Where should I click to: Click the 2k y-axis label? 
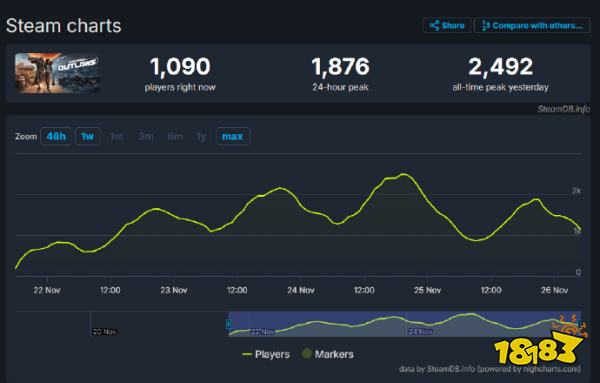(x=576, y=191)
